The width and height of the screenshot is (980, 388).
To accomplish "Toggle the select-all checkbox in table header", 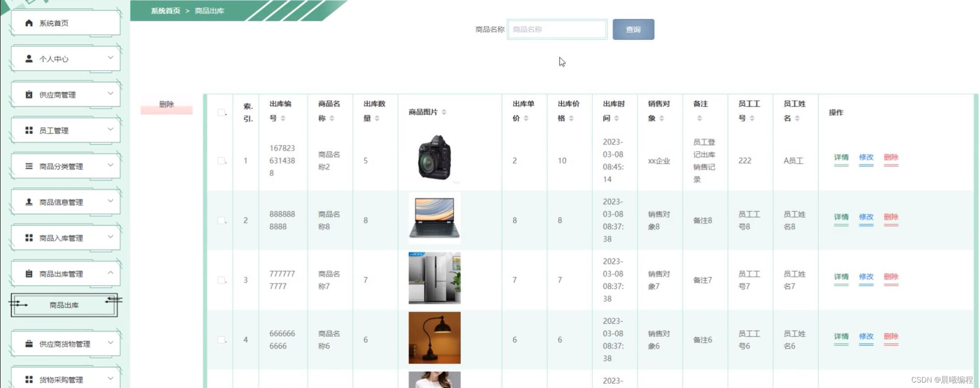I will pos(221,112).
